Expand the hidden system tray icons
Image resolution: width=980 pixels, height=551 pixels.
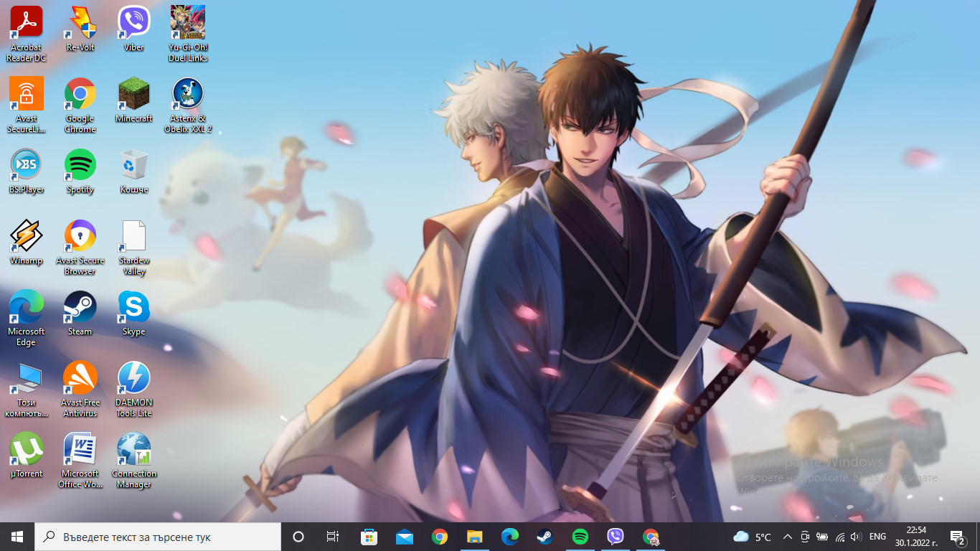[x=787, y=537]
